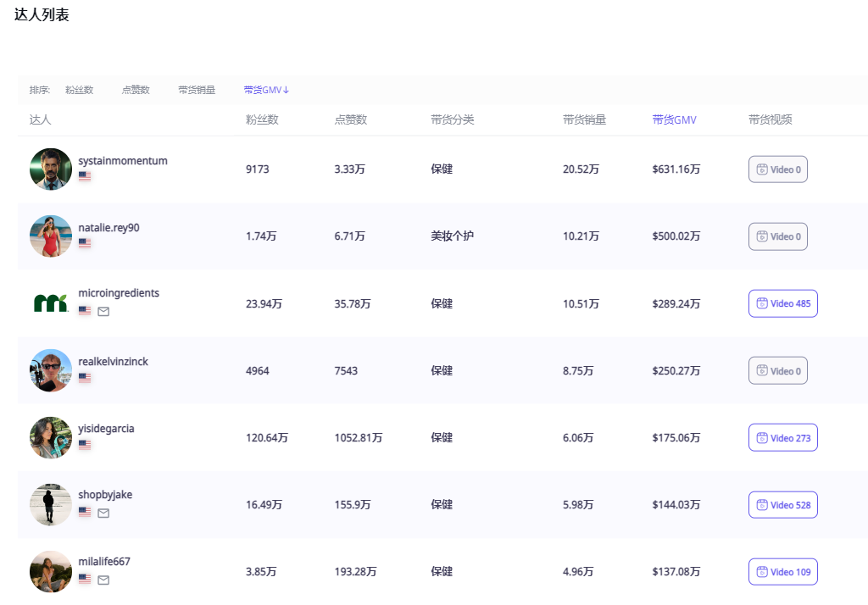Click the US flag under natalie.rey90

(x=85, y=243)
